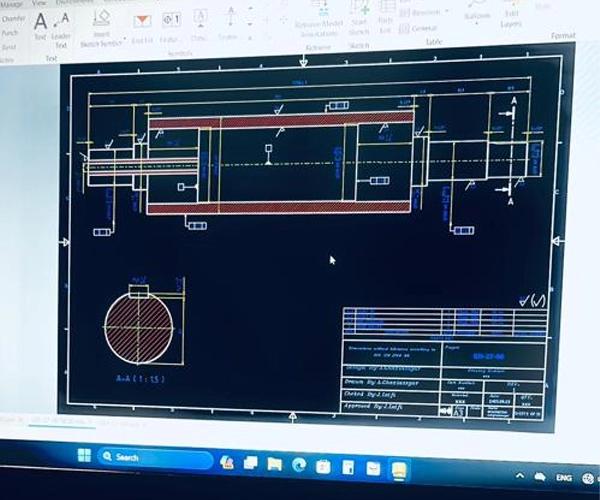Click the ENG language indicator

564,478
